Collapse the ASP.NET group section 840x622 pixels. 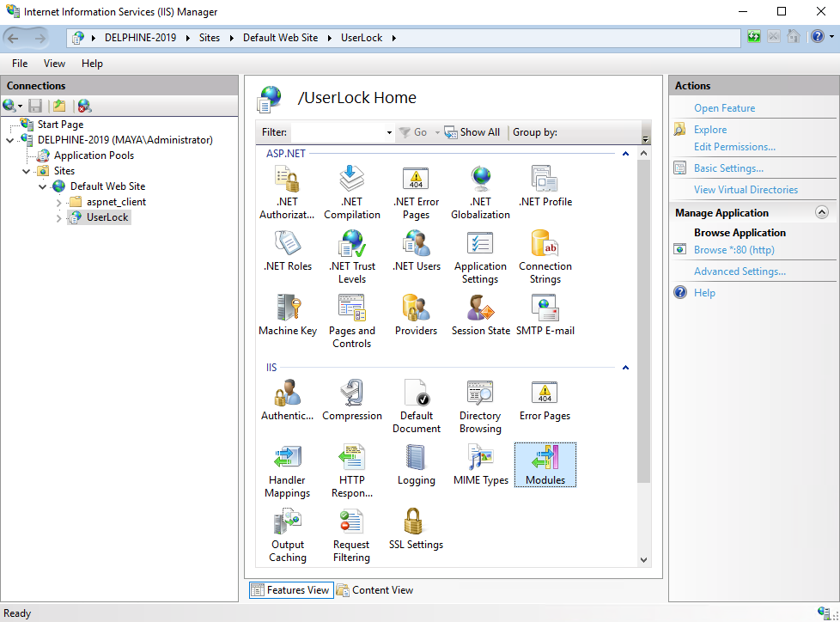(625, 154)
